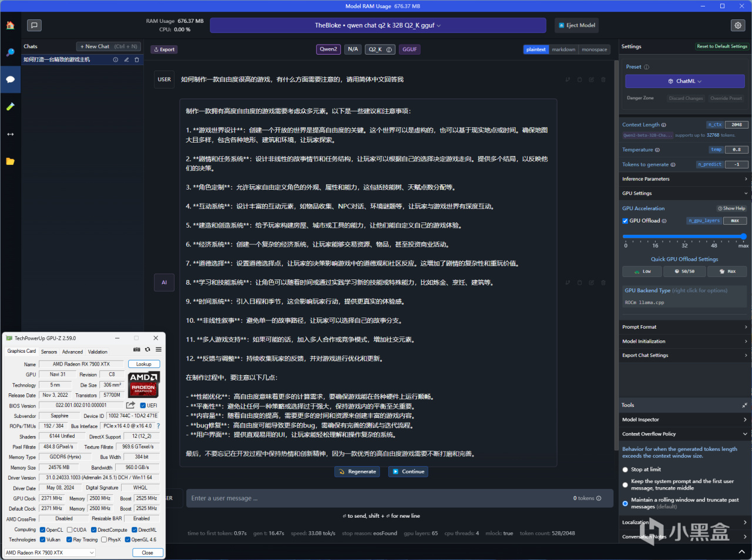Click the Tokens to generate info icon
The image size is (752, 560).
(673, 165)
